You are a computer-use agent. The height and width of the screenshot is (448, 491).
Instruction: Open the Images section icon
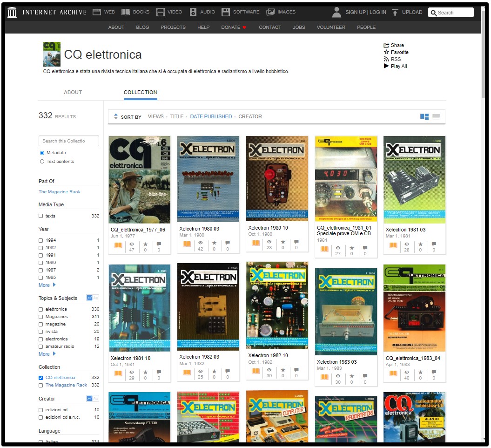270,12
